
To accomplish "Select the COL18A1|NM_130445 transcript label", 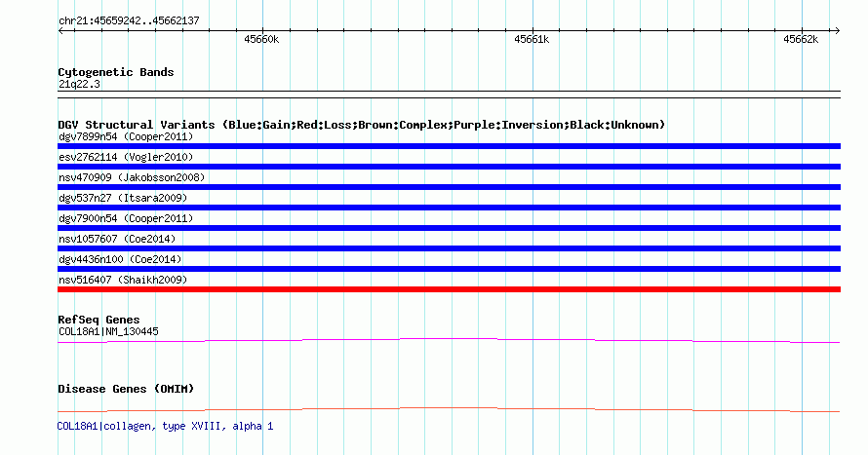I will [108, 331].
